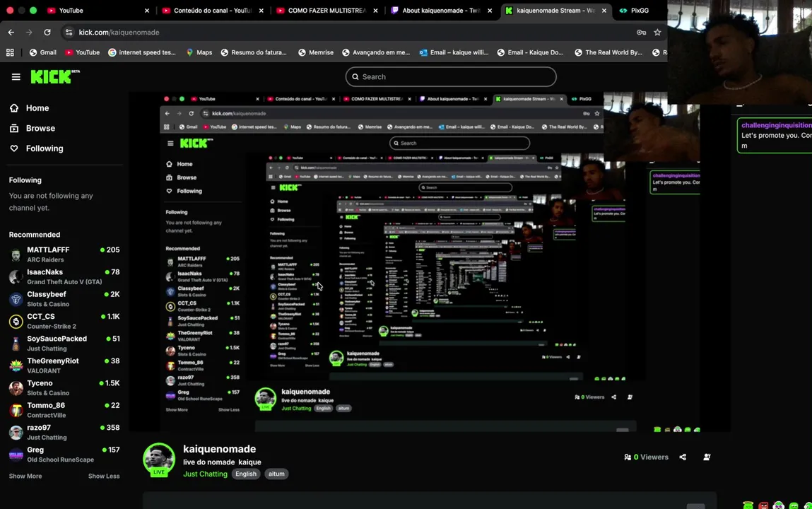Open Tommo_86 recommended channel

64,410
